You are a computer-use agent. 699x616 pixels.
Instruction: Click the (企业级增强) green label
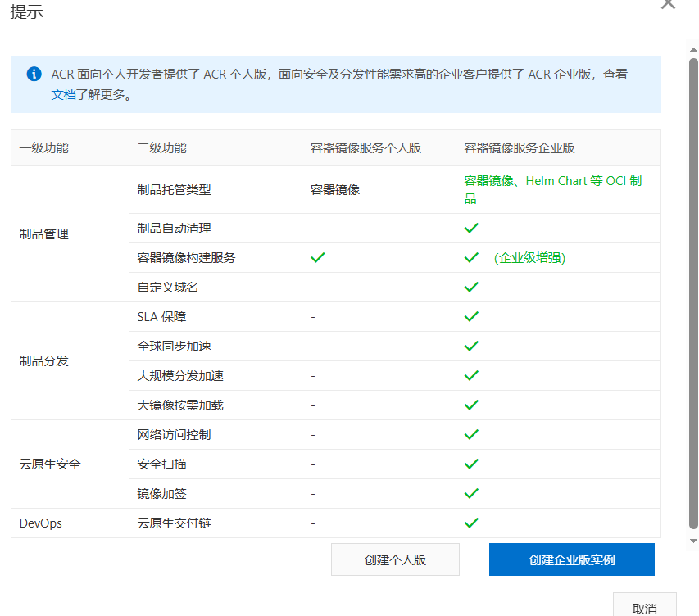(x=529, y=258)
